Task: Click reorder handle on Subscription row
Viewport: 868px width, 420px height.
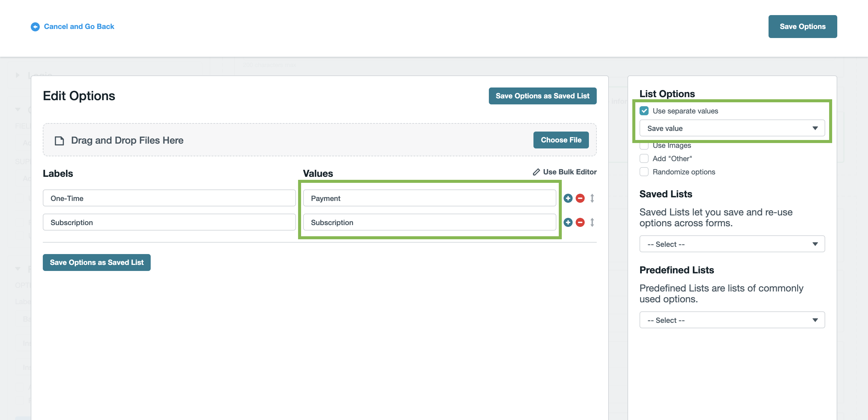Action: click(592, 222)
